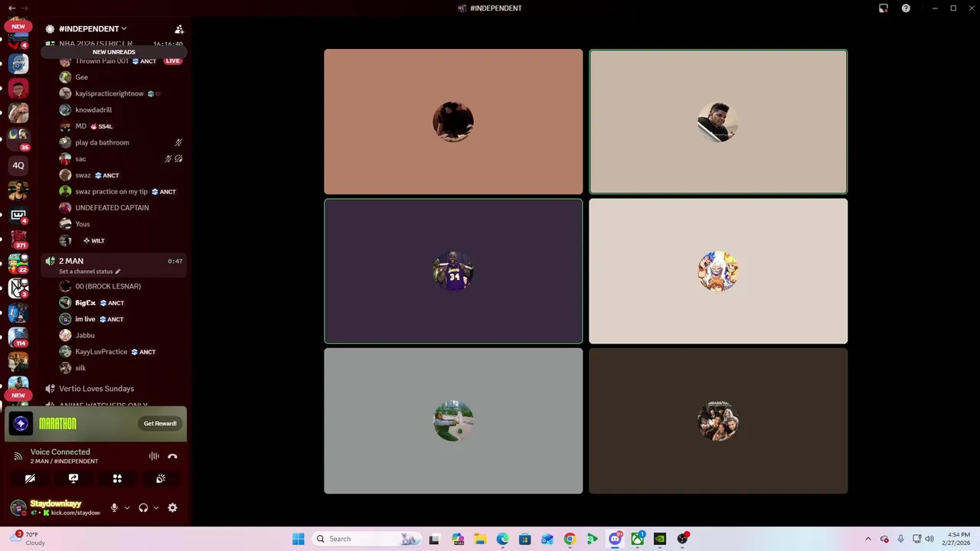Open Microsoft Edge from taskbar

(502, 539)
